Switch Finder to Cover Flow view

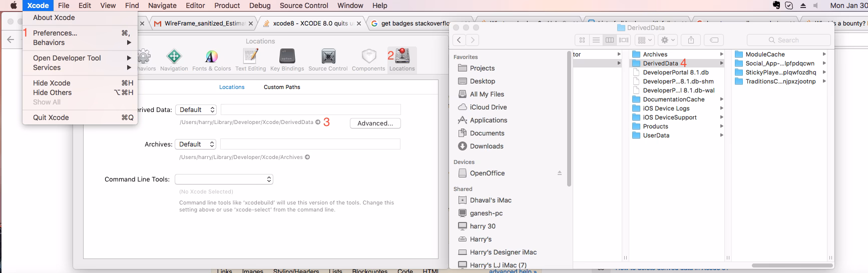point(623,40)
